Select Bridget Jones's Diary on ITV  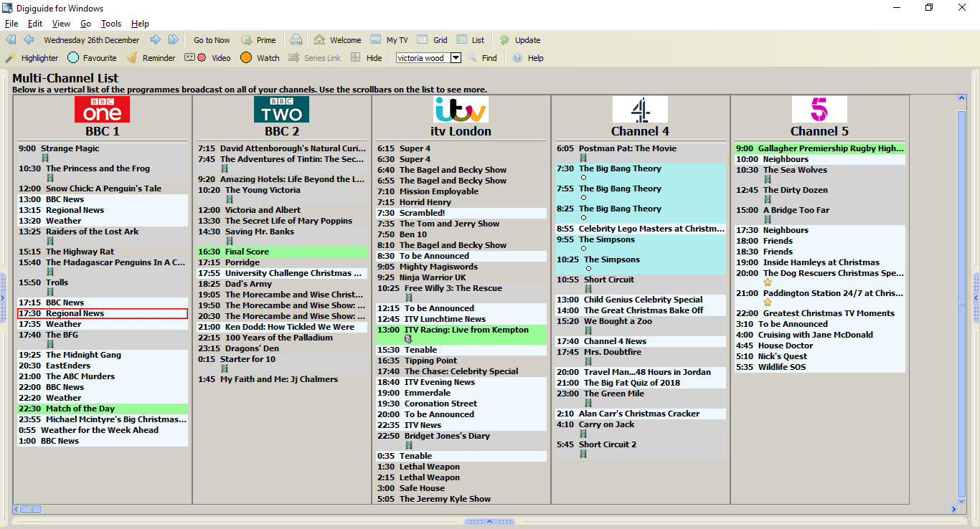(x=461, y=441)
